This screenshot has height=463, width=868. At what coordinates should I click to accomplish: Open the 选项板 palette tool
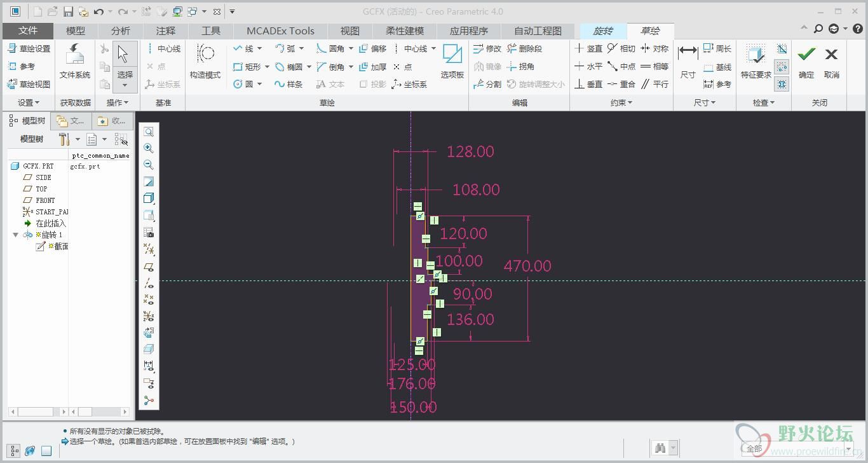click(452, 55)
